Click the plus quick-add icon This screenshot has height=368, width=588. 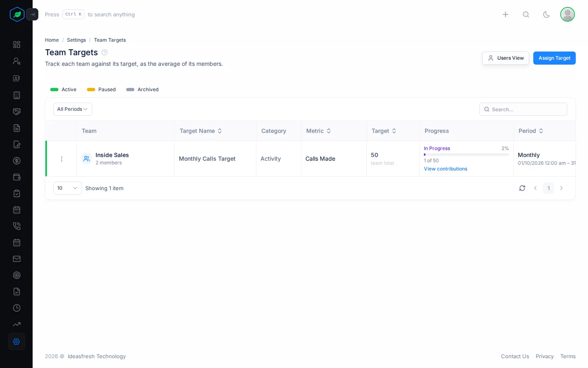(506, 14)
